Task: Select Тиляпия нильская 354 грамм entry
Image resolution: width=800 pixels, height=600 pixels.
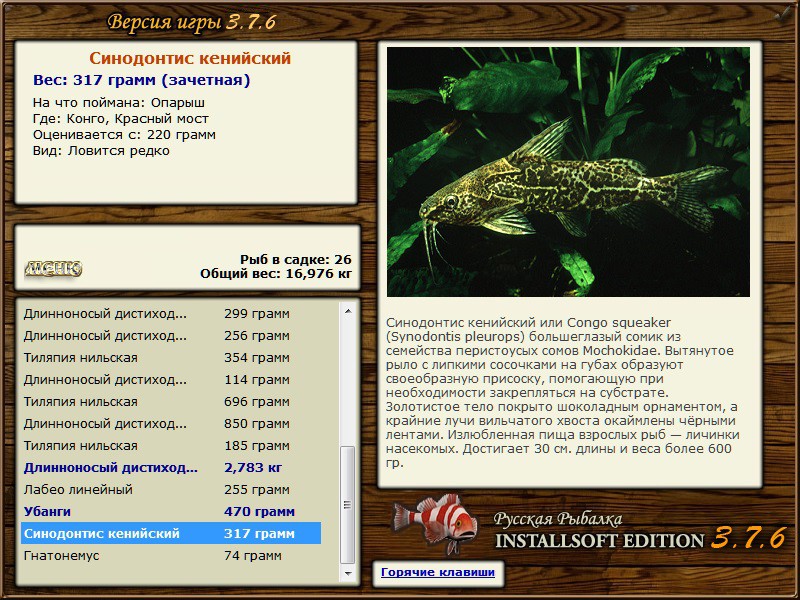Action: pyautogui.click(x=171, y=358)
